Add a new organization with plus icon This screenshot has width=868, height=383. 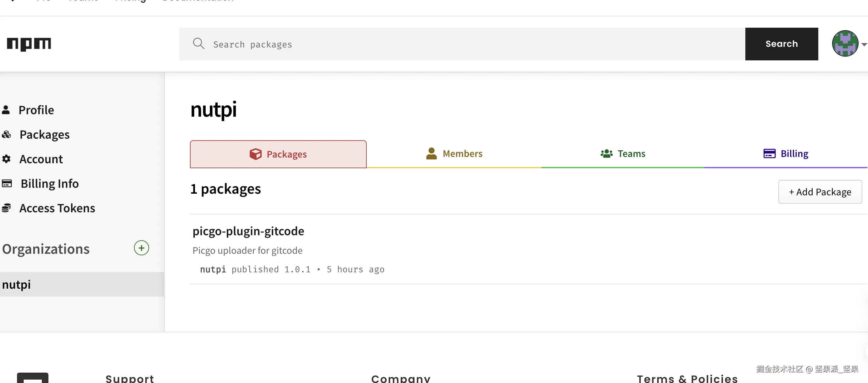[x=141, y=248]
